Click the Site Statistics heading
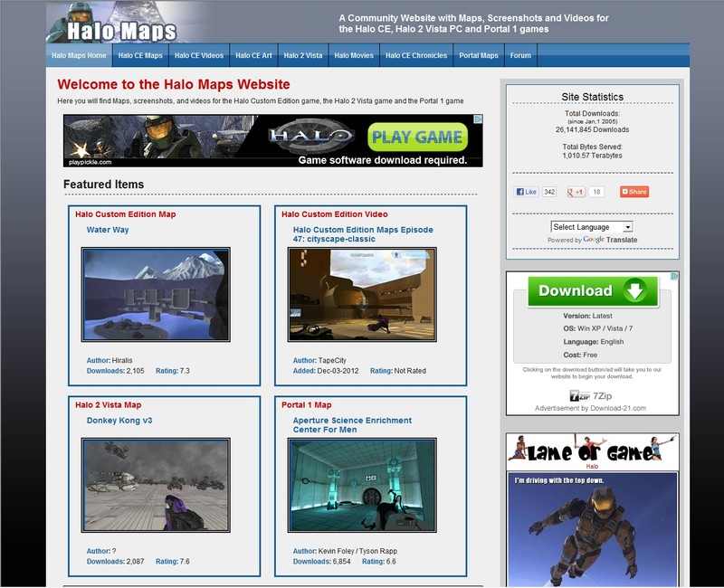Viewport: 724px width, 588px height. [x=593, y=97]
